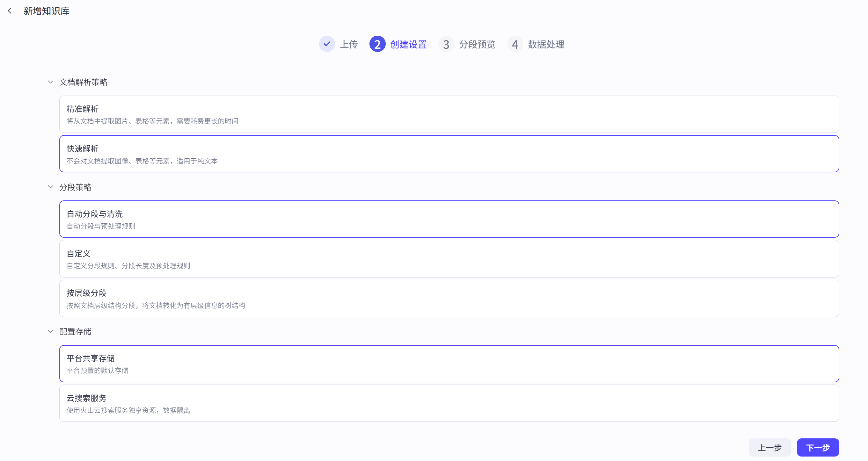Choose 自动分段与清洗 segmentation strategy
Viewport: 868px width, 461px height.
[x=449, y=219]
